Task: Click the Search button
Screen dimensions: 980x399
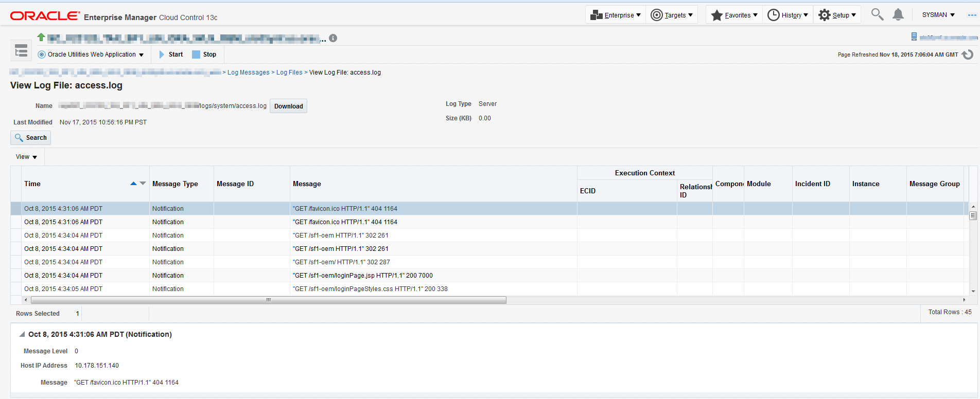Action: (x=31, y=138)
